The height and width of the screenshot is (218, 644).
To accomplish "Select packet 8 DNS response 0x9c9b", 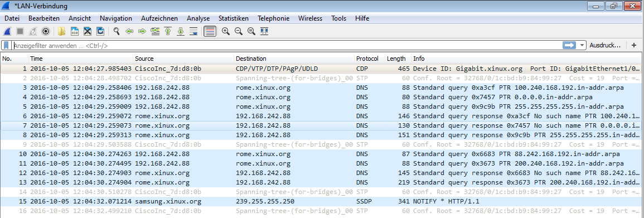I will [321, 135].
